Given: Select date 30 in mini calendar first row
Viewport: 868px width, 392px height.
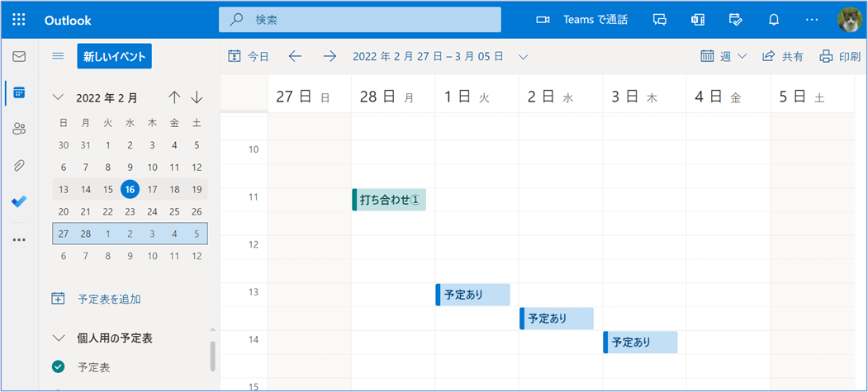Looking at the screenshot, I should click(x=64, y=145).
